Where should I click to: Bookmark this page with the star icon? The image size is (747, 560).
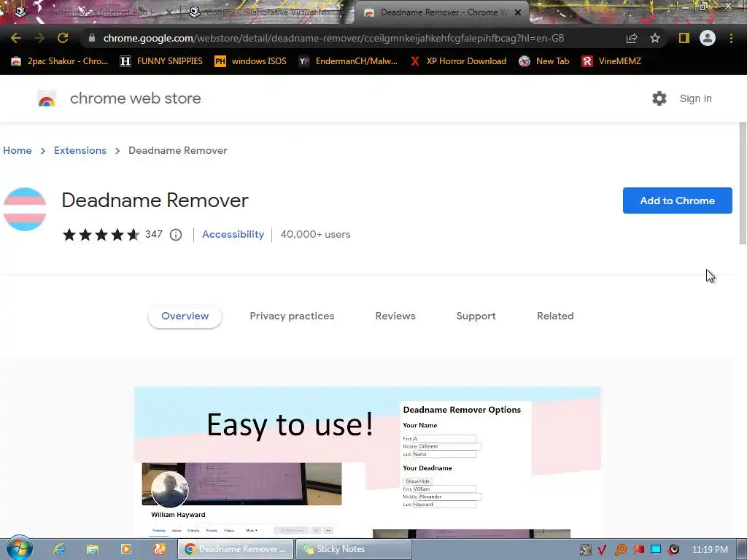coord(655,38)
